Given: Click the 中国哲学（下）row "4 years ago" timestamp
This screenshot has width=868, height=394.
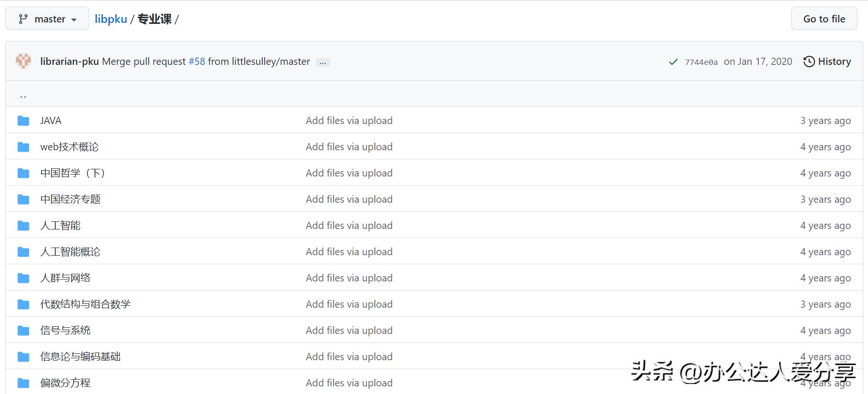Looking at the screenshot, I should tap(826, 174).
